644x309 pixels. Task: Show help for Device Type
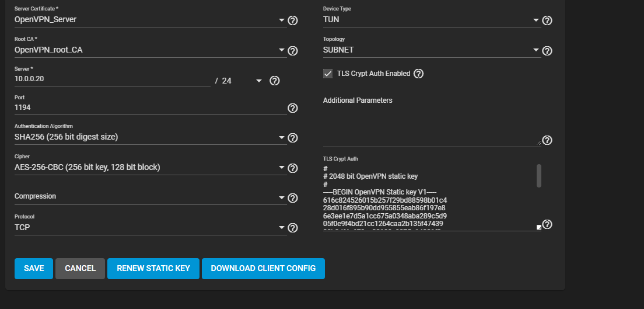pyautogui.click(x=547, y=20)
